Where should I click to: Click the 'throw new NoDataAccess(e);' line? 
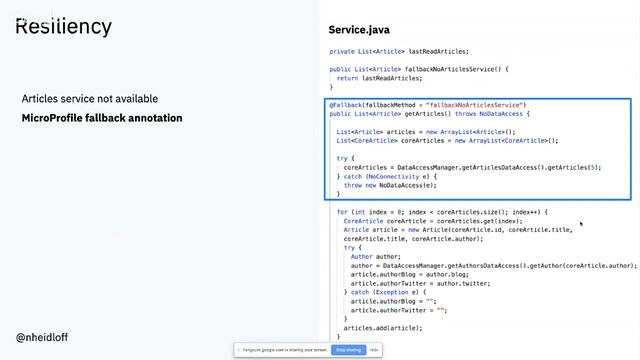[x=390, y=185]
